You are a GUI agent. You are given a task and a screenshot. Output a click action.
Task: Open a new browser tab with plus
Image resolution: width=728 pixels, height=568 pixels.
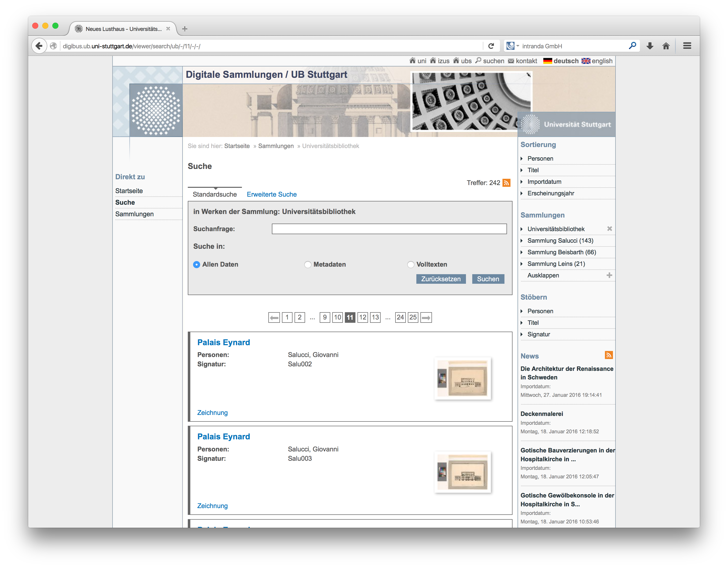(185, 29)
